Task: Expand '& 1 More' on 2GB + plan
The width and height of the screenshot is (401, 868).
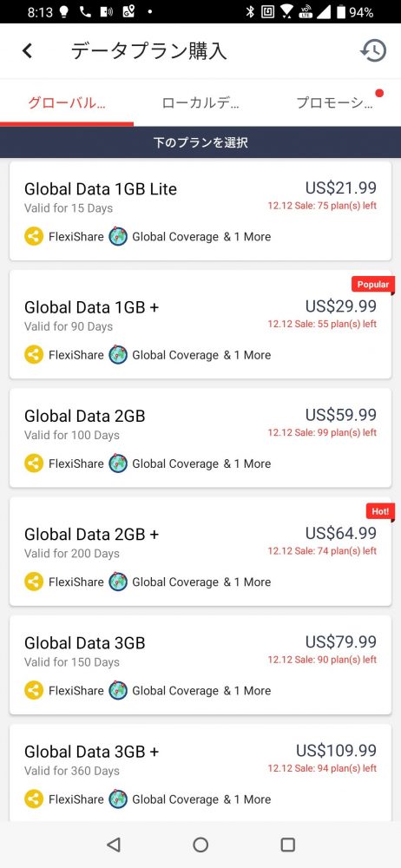Action: coord(247,582)
